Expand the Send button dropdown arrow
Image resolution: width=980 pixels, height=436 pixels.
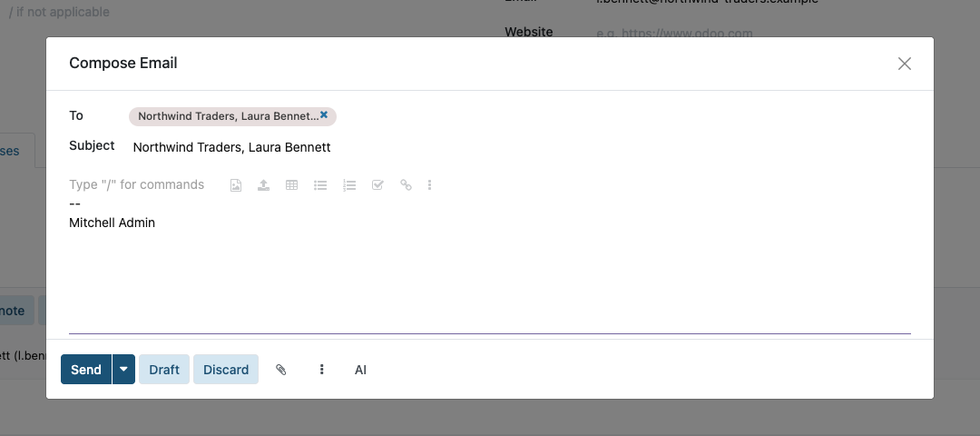tap(123, 370)
